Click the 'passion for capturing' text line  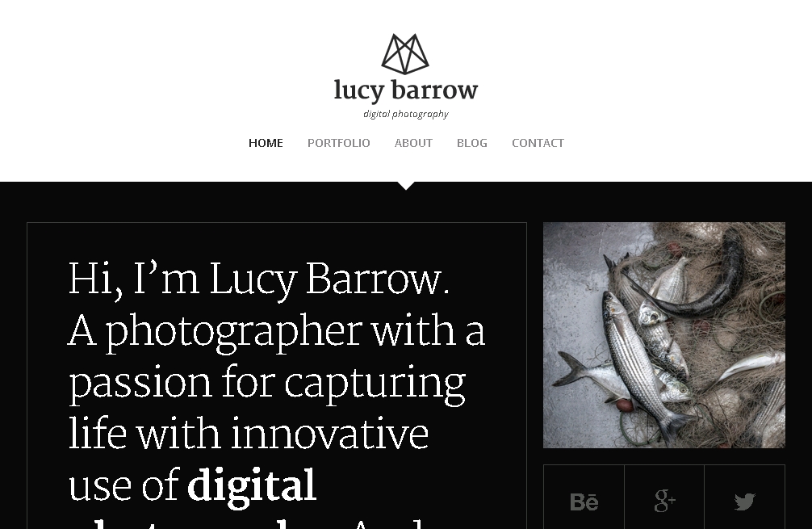266,384
